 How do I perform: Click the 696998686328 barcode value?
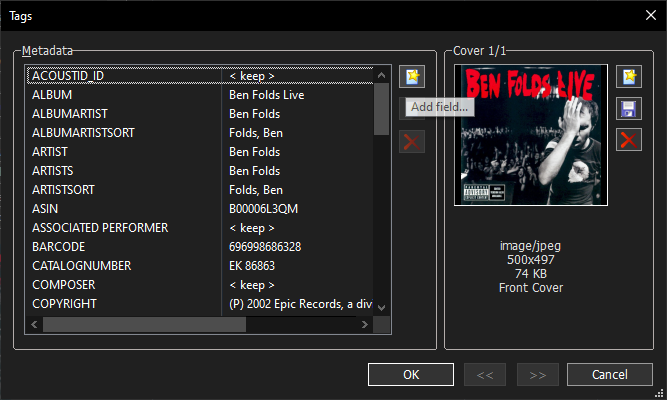[x=265, y=247]
